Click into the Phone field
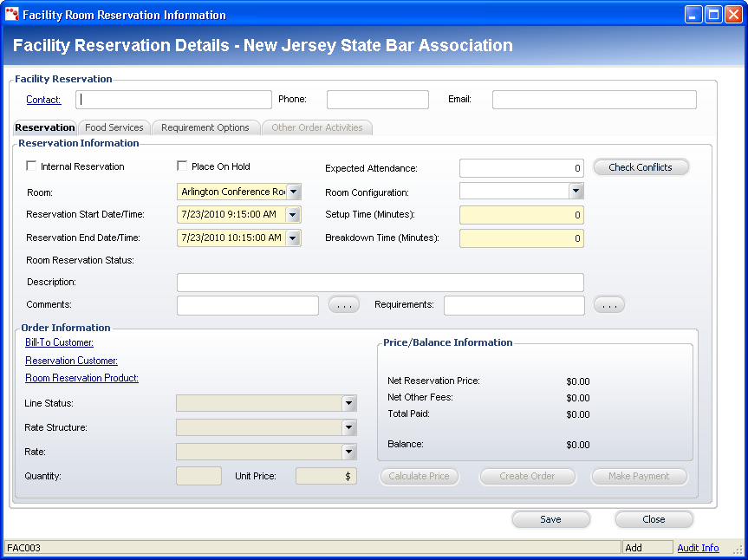The width and height of the screenshot is (748, 560). pos(378,100)
